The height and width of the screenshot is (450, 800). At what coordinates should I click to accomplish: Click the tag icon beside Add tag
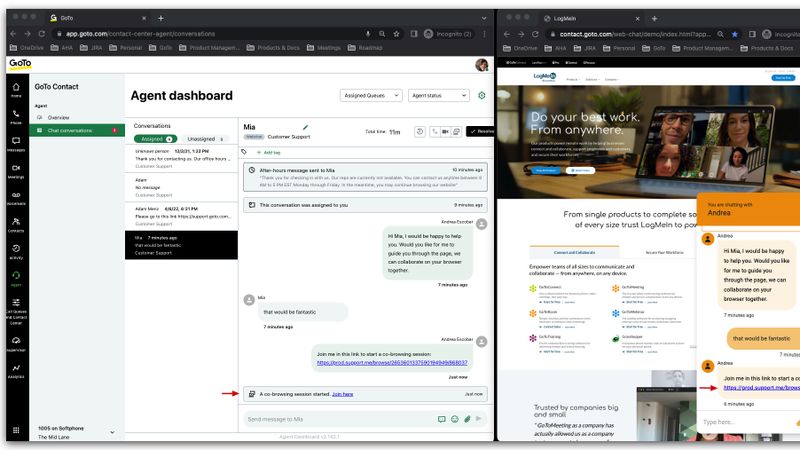[x=244, y=152]
